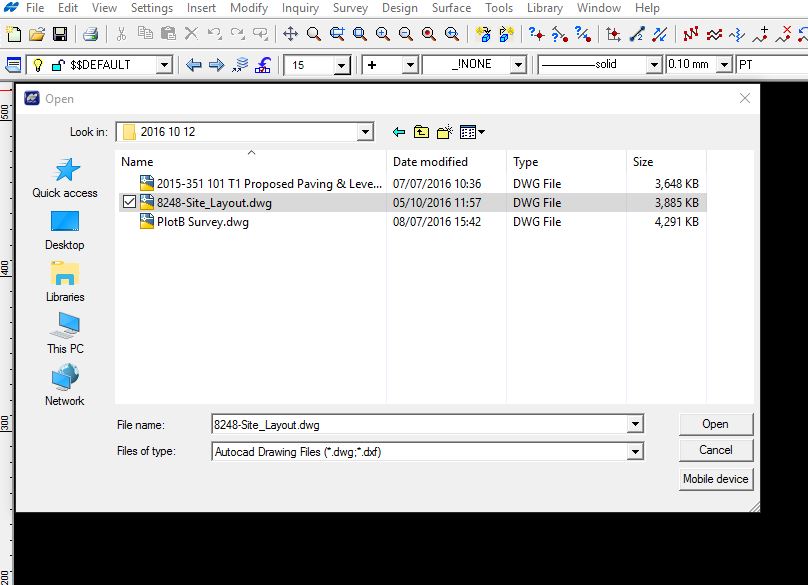Click the Mobile device button
808x585 pixels.
[716, 479]
